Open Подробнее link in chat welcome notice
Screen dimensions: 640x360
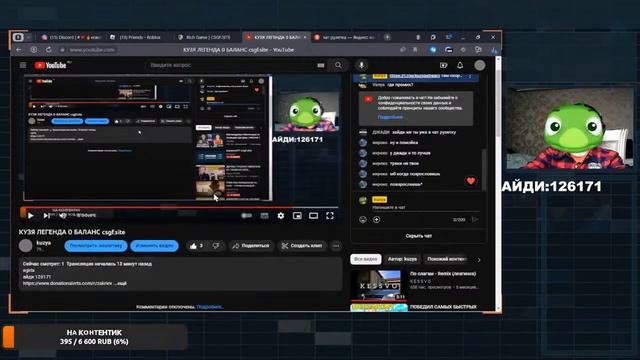pyautogui.click(x=390, y=117)
